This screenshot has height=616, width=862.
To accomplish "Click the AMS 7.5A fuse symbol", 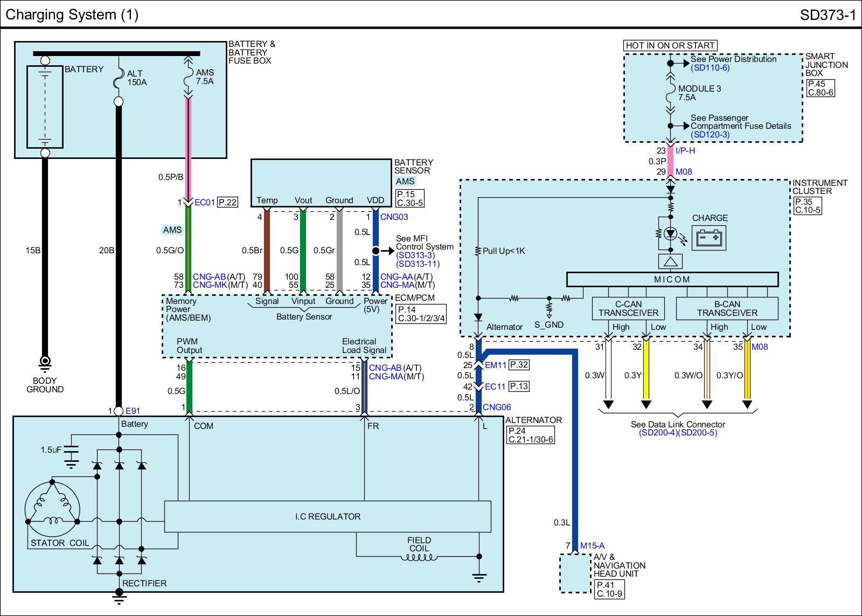I will click(188, 80).
